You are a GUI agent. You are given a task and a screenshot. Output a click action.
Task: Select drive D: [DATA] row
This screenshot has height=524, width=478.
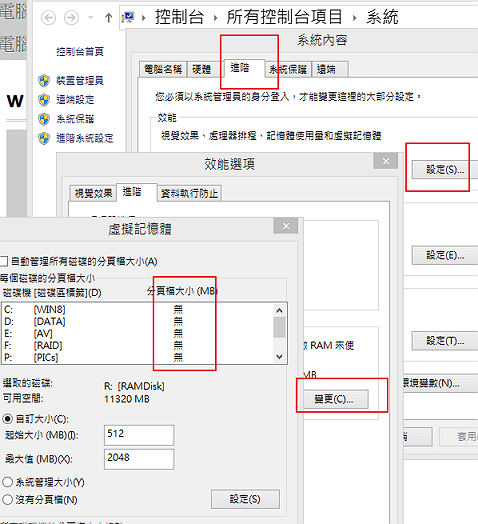tap(137, 321)
